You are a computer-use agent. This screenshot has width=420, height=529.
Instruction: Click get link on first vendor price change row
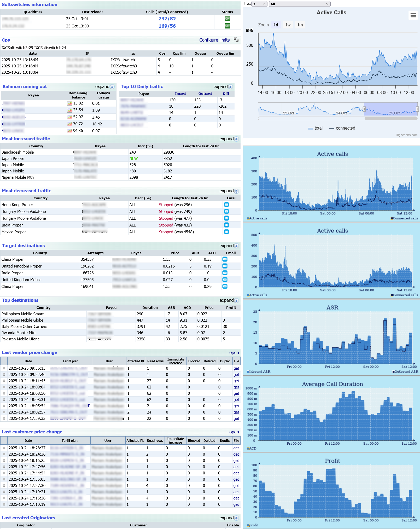coord(236,368)
